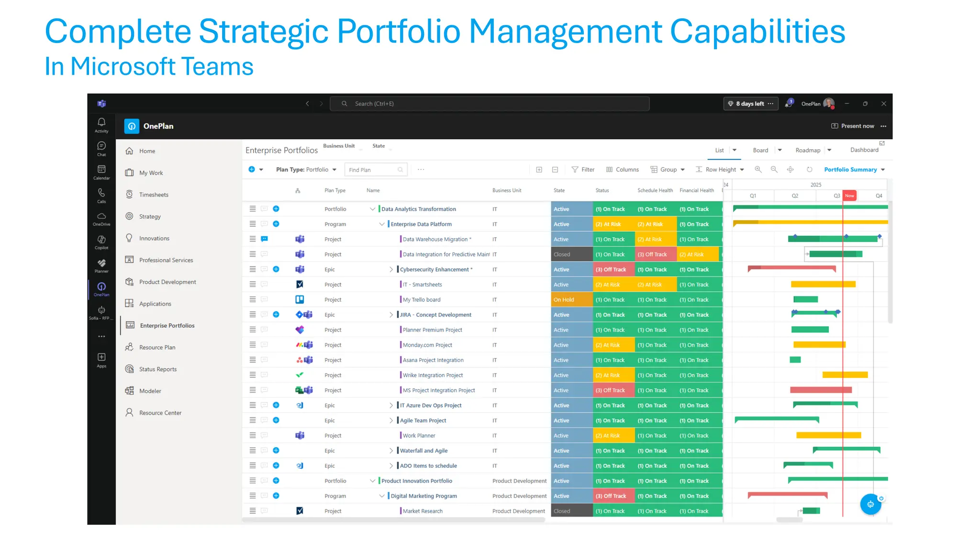The image size is (980, 551).
Task: Open the Portfolio Summary view dropdown
Action: [854, 169]
